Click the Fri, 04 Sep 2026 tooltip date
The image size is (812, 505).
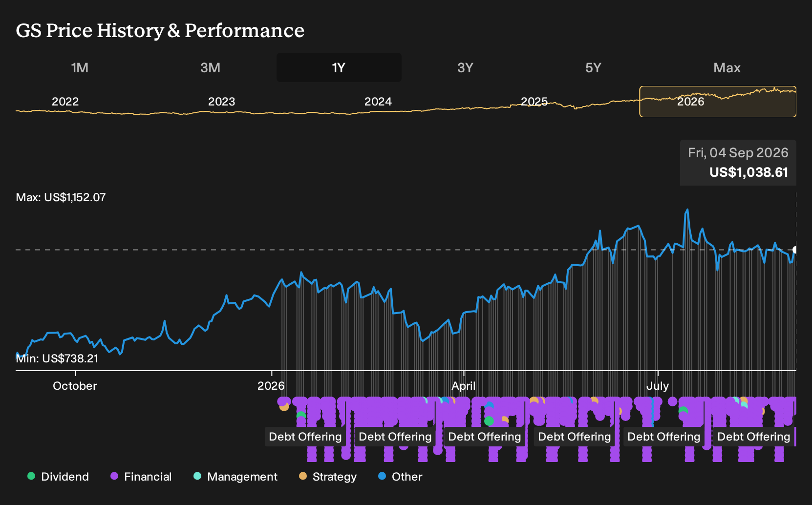(738, 153)
